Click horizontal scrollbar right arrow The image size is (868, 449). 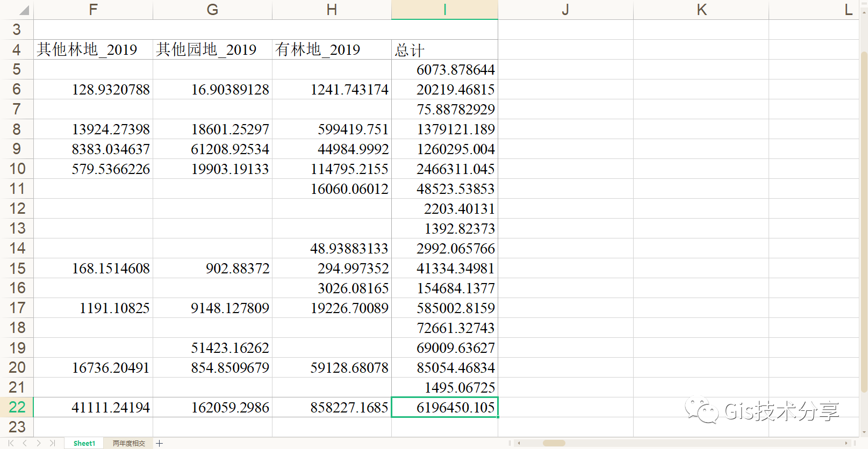point(846,443)
